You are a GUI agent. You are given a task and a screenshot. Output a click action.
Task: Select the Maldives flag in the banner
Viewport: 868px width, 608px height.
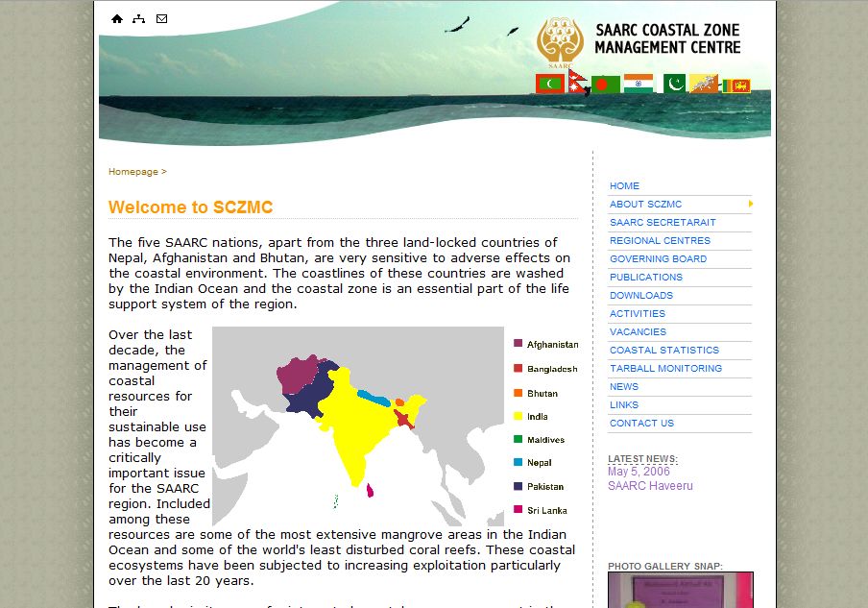(549, 85)
